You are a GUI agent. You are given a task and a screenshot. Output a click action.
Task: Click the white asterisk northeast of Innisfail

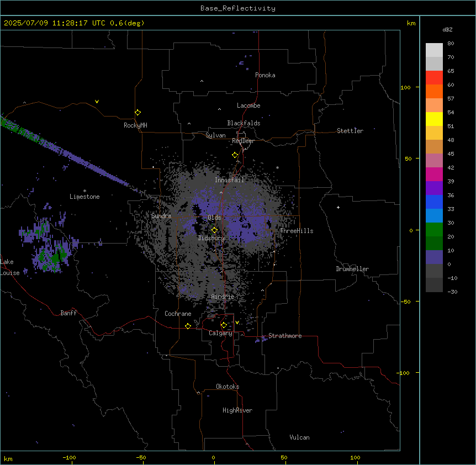pyautogui.click(x=277, y=167)
